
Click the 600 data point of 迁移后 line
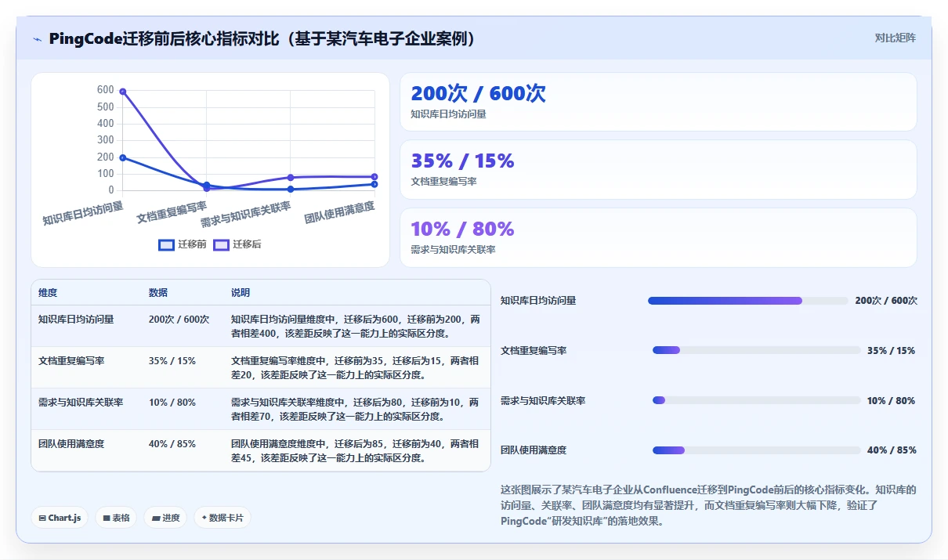point(123,92)
